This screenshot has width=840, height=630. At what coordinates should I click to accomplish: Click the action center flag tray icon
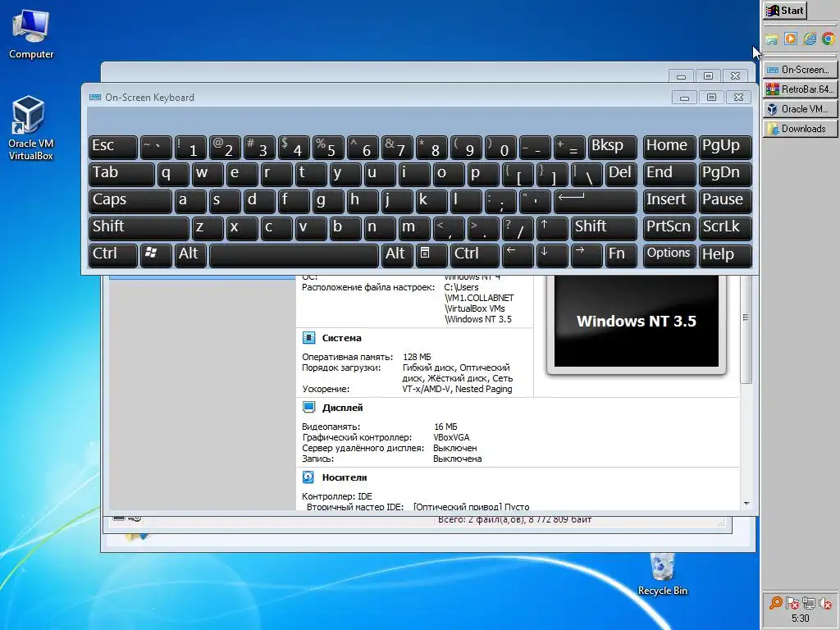point(792,603)
